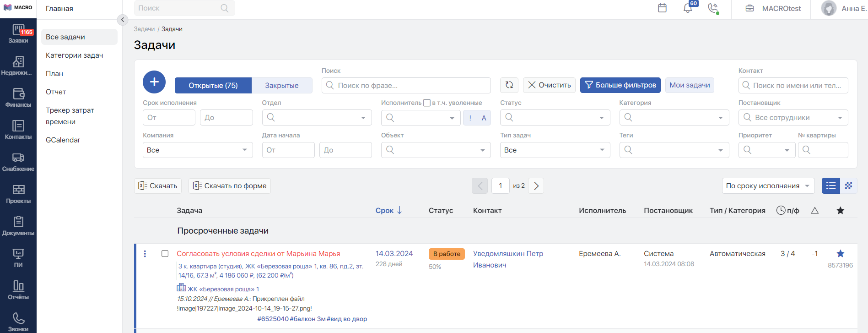
Task: Open Категории задач in side menu
Action: point(74,55)
